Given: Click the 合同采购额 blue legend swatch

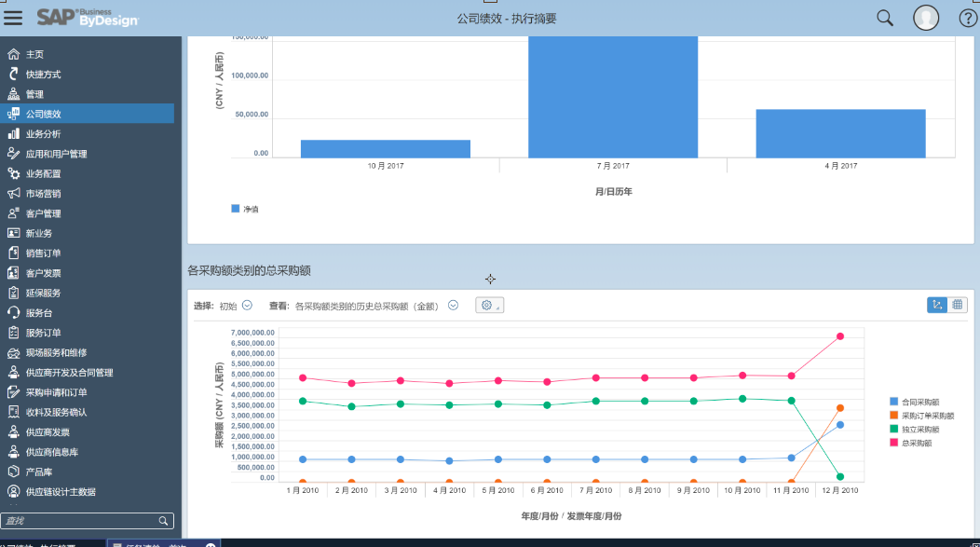Looking at the screenshot, I should tap(894, 402).
